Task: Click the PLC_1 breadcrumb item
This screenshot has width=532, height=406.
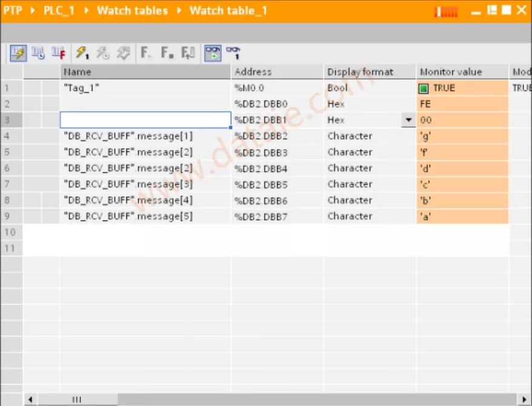Action: (x=59, y=10)
